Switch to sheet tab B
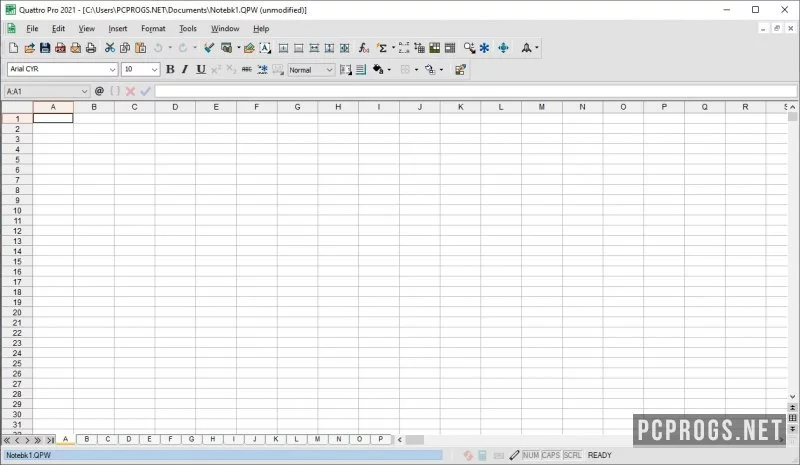 coord(87,439)
